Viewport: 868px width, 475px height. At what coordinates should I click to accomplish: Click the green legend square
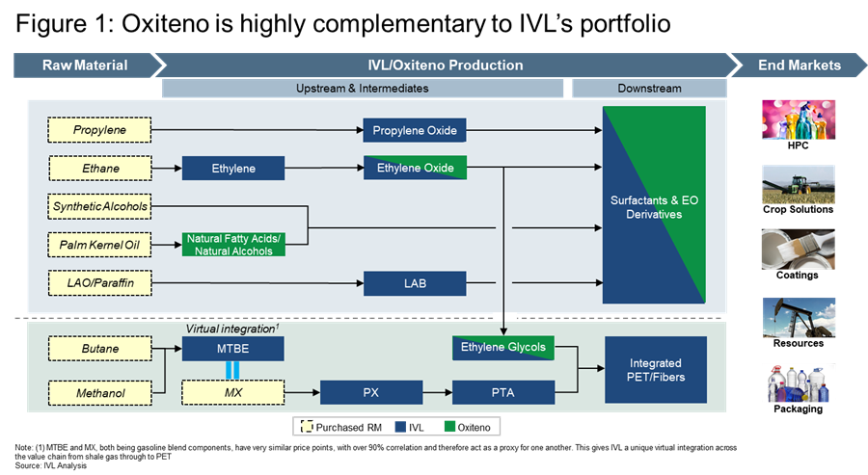(449, 426)
